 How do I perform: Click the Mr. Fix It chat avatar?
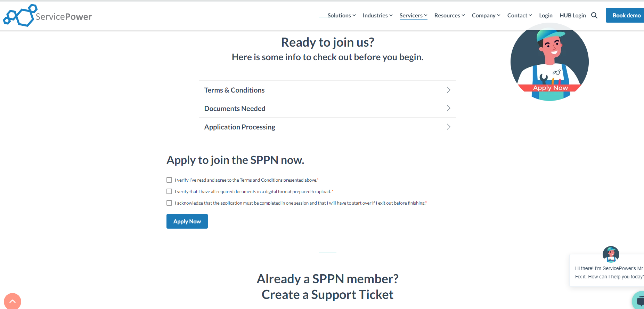(611, 254)
